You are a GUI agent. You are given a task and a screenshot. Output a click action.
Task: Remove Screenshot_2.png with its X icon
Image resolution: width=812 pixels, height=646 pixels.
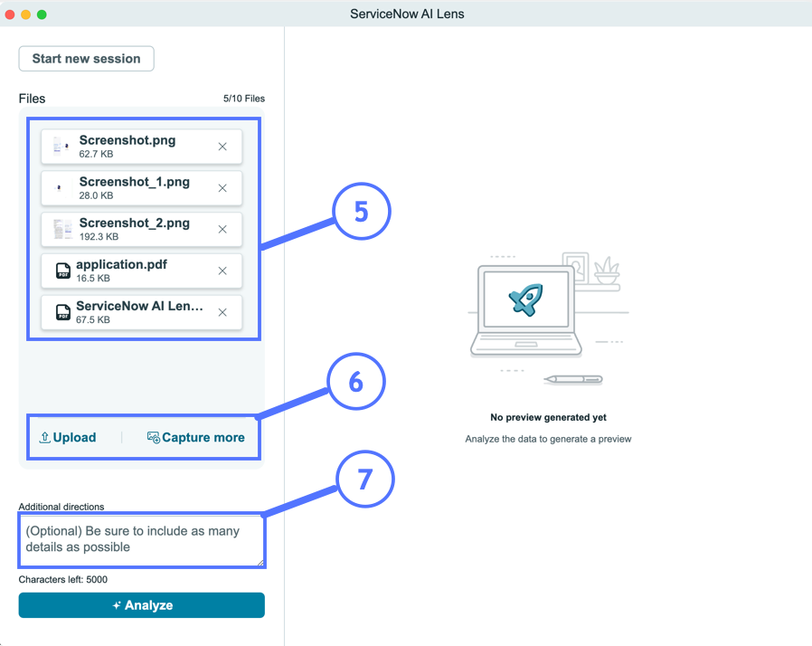(x=222, y=229)
